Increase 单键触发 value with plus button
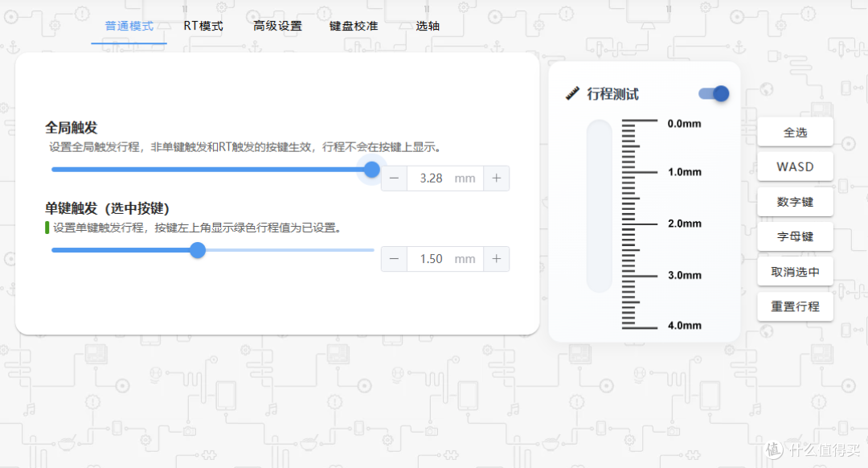Image resolution: width=868 pixels, height=468 pixels. pos(497,259)
